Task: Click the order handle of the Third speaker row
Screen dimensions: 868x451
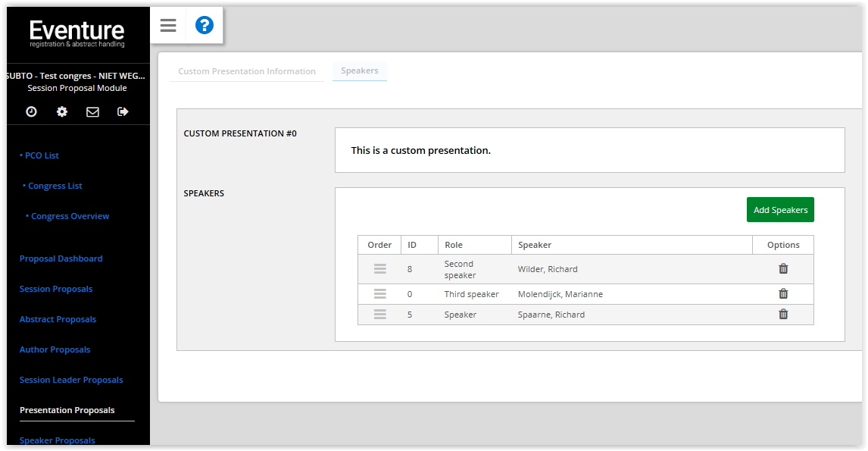Action: (x=379, y=293)
